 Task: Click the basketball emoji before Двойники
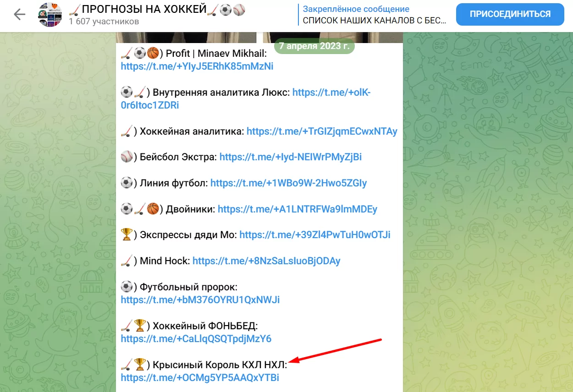click(x=153, y=209)
